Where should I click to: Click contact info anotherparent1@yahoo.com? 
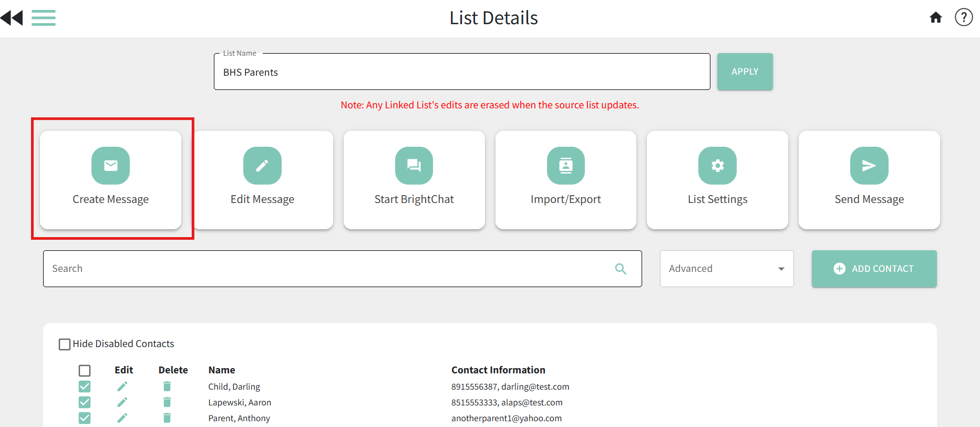pyautogui.click(x=507, y=418)
